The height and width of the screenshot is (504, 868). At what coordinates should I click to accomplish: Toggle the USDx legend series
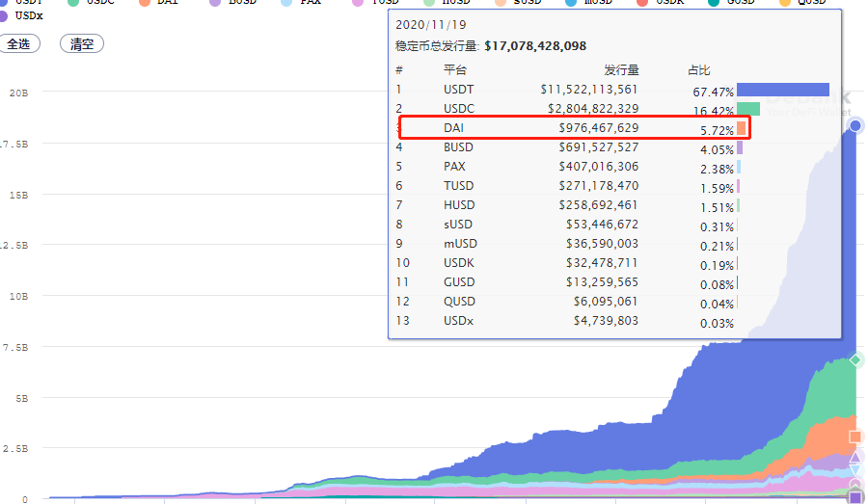tap(21, 15)
